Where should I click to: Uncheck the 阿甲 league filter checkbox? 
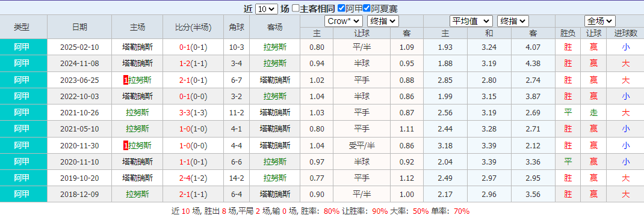pyautogui.click(x=341, y=8)
